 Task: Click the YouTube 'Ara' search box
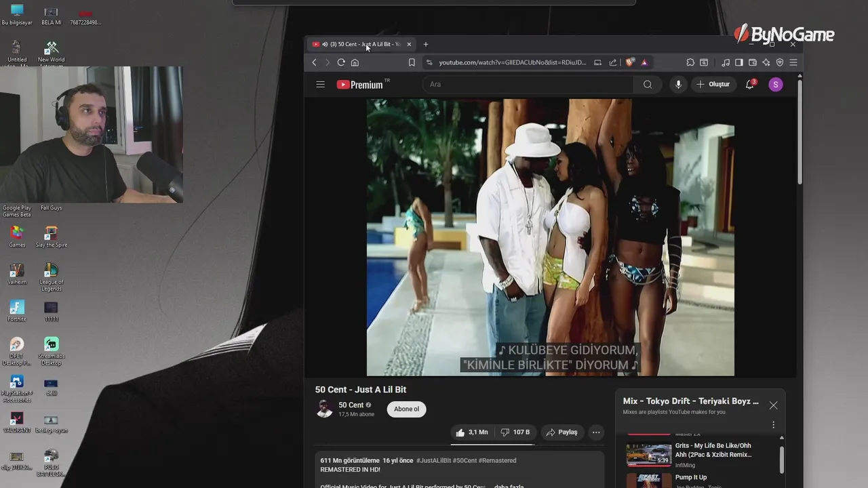point(529,85)
